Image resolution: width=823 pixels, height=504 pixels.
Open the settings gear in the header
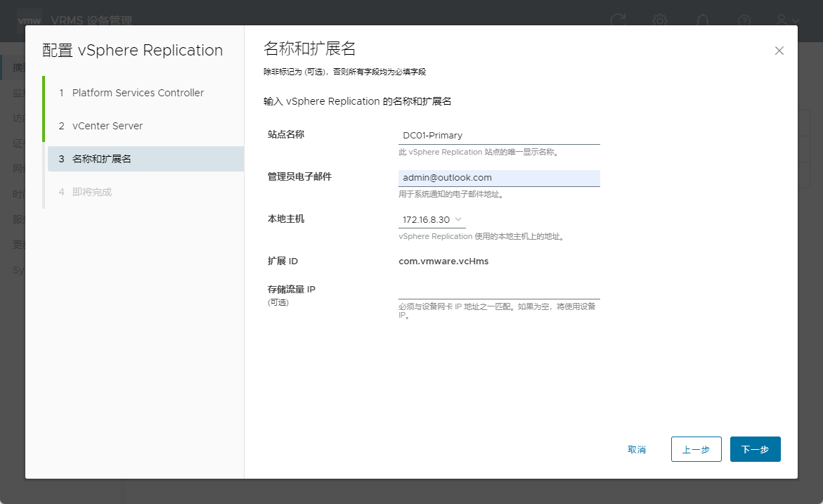pyautogui.click(x=660, y=20)
